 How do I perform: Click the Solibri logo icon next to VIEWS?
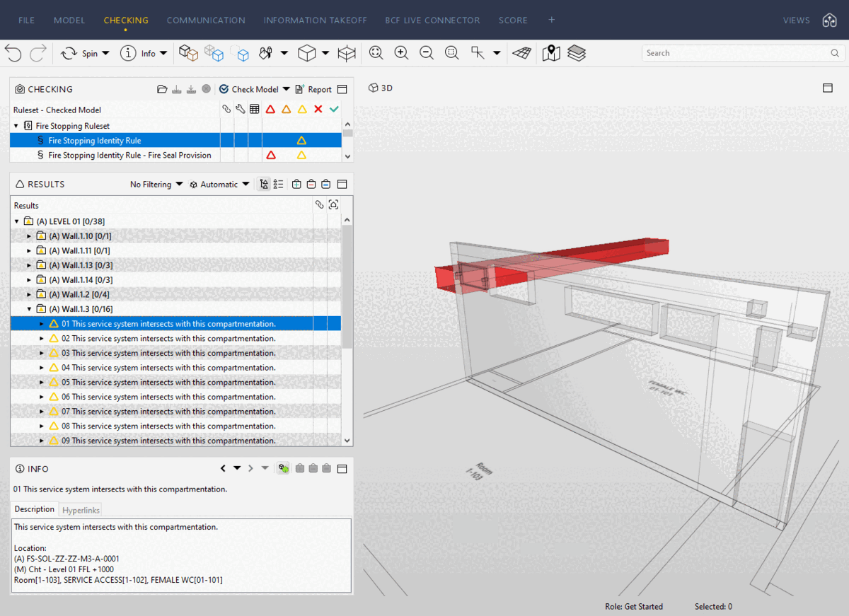tap(829, 20)
